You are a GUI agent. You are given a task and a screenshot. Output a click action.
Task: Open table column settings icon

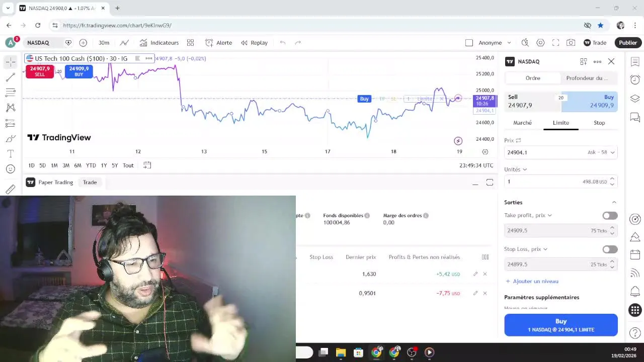486,257
